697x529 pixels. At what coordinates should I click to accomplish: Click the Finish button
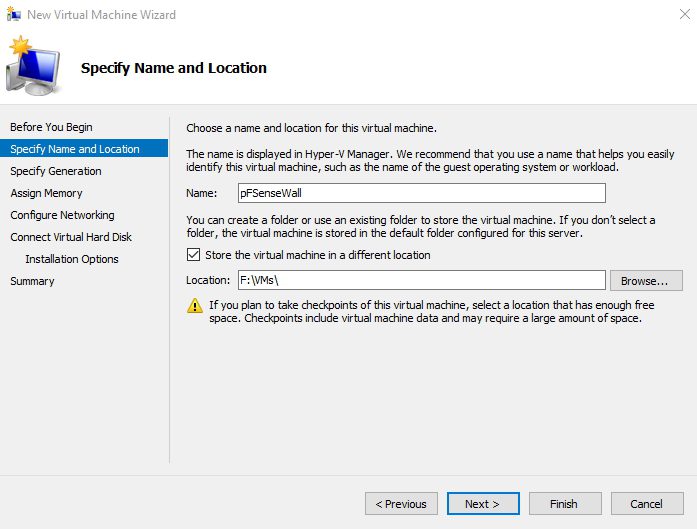[564, 504]
